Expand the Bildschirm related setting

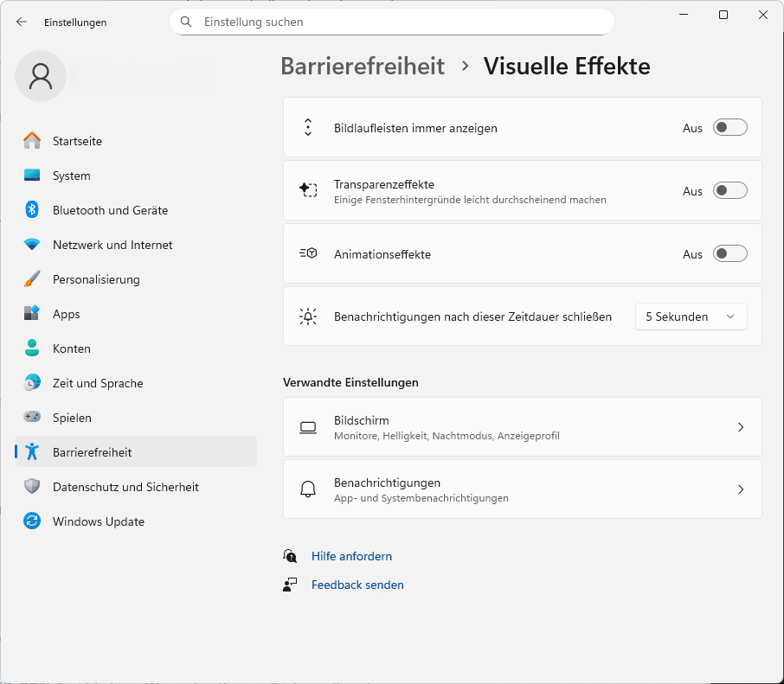click(523, 426)
